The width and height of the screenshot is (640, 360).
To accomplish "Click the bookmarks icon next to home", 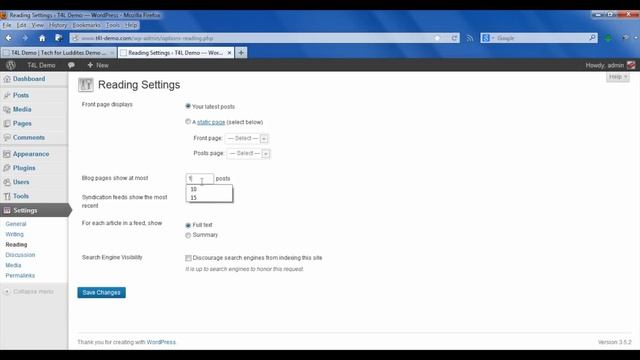I will coord(58,38).
